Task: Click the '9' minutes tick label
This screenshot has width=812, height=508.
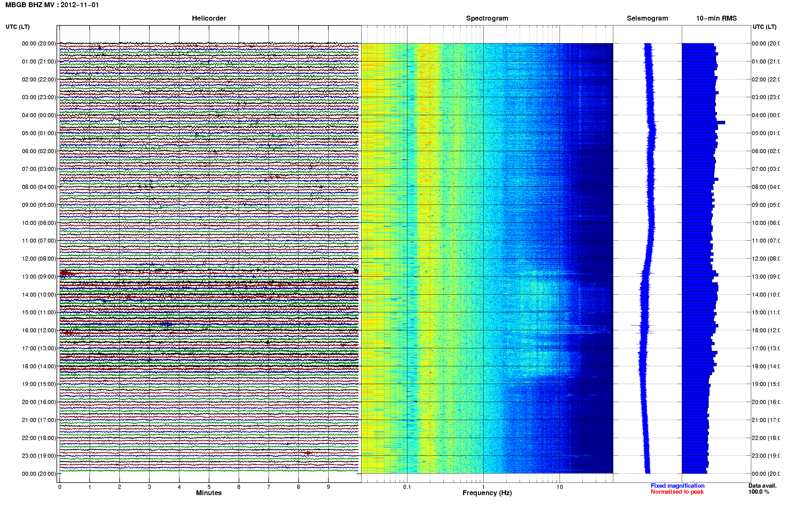Action: (328, 487)
